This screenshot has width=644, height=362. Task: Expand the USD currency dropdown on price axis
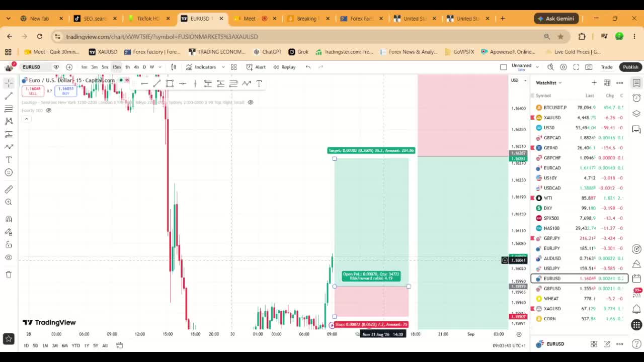[x=518, y=80]
